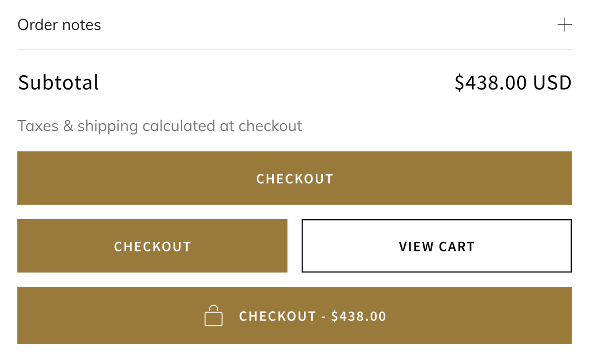Image resolution: width=594 pixels, height=364 pixels.
Task: Click the VIEW CART label text
Action: 437,246
